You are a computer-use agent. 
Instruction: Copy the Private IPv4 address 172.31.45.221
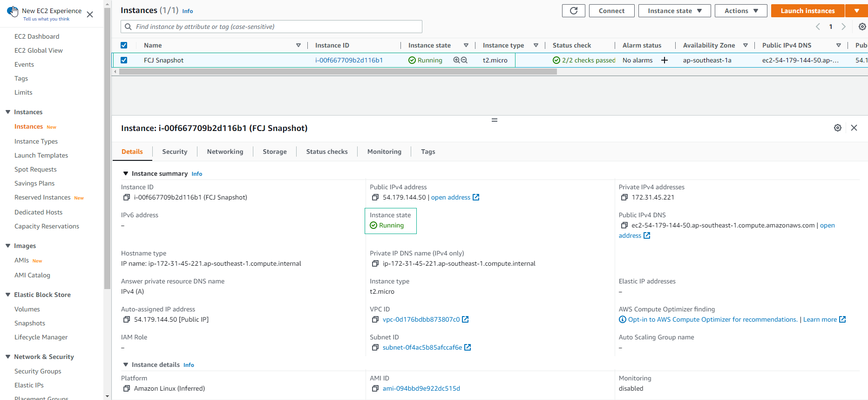(x=624, y=197)
